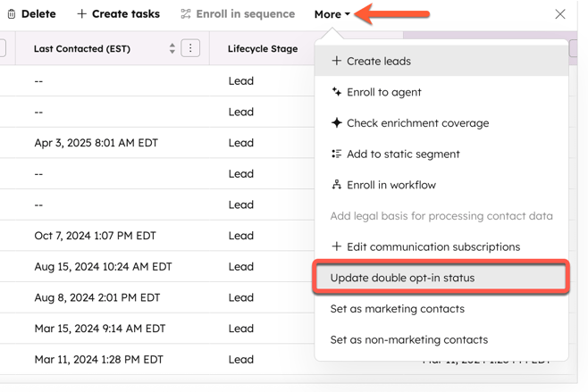The height and width of the screenshot is (392, 588).
Task: Click the Check enrichment coverage star icon
Action: (337, 123)
